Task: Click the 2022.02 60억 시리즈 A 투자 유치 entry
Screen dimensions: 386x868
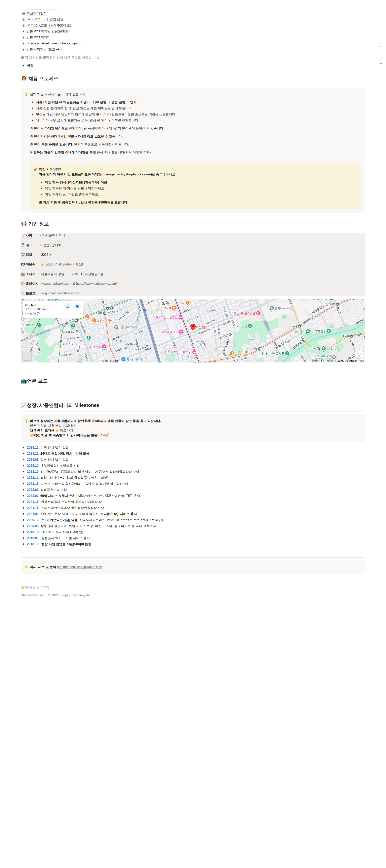Action: pyautogui.click(x=83, y=496)
